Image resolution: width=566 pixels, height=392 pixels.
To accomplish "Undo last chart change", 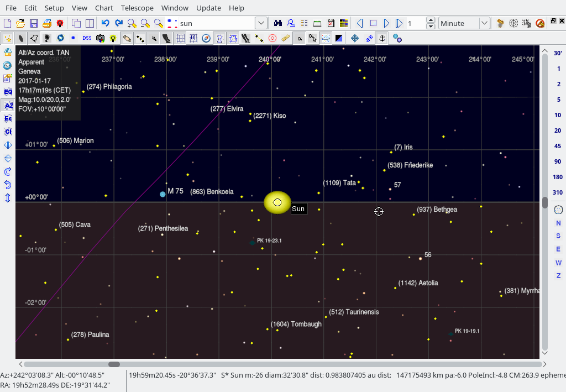I will tap(106, 23).
